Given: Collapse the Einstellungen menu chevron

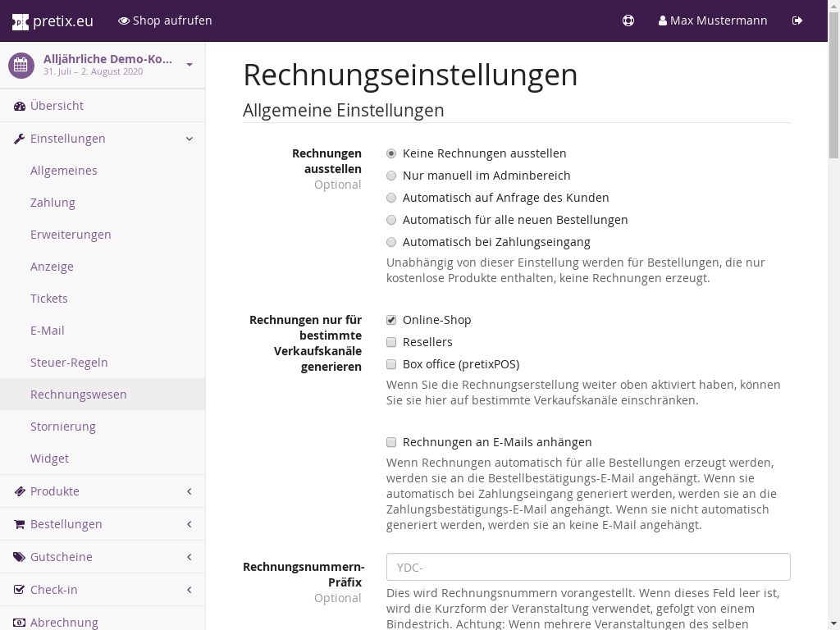Looking at the screenshot, I should pos(189,139).
